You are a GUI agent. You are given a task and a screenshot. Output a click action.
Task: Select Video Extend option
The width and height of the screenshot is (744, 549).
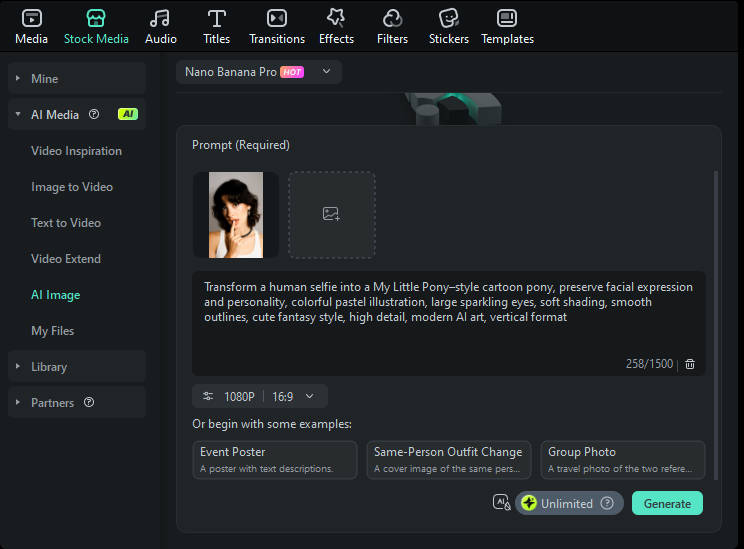click(66, 259)
